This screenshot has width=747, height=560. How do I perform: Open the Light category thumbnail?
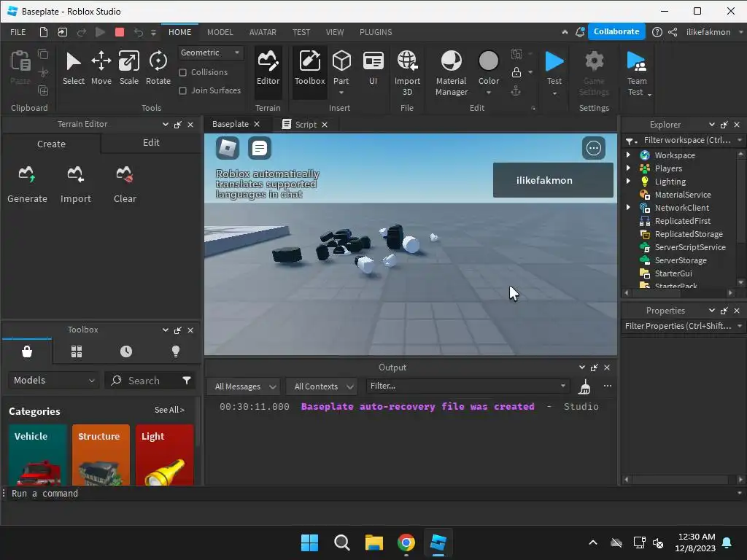click(x=164, y=455)
